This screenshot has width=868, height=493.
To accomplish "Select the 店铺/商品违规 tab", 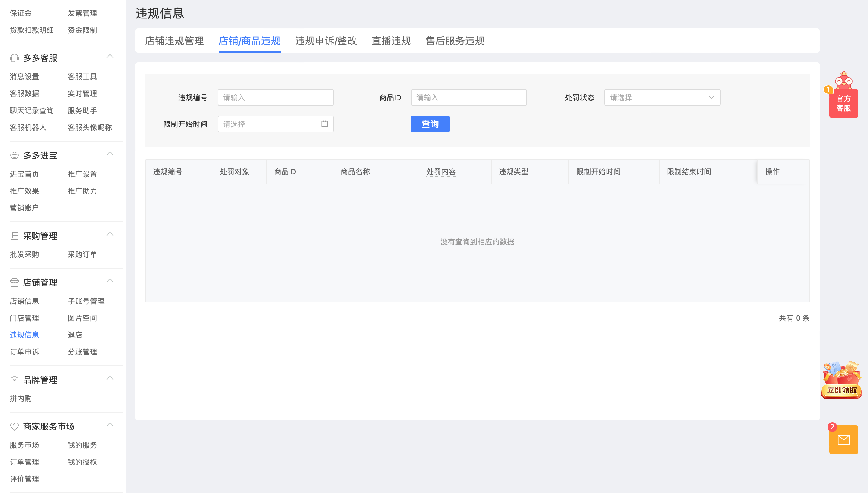I will pyautogui.click(x=249, y=41).
